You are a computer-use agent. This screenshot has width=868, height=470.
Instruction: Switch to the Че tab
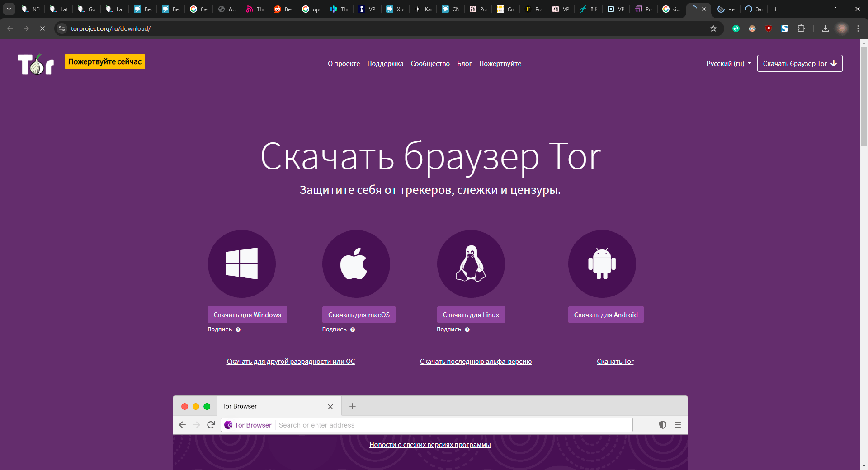pyautogui.click(x=726, y=9)
